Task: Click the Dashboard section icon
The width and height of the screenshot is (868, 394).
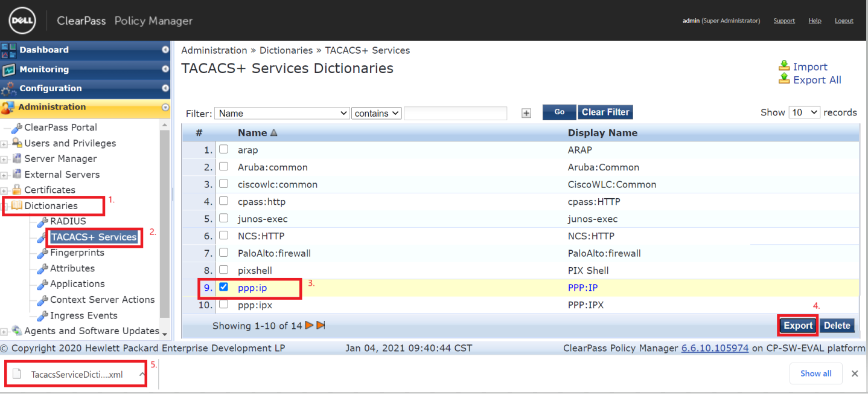Action: [x=8, y=50]
